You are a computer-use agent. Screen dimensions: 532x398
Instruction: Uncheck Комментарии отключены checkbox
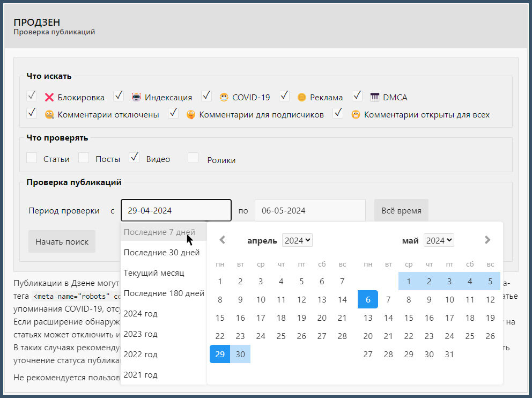coord(32,113)
